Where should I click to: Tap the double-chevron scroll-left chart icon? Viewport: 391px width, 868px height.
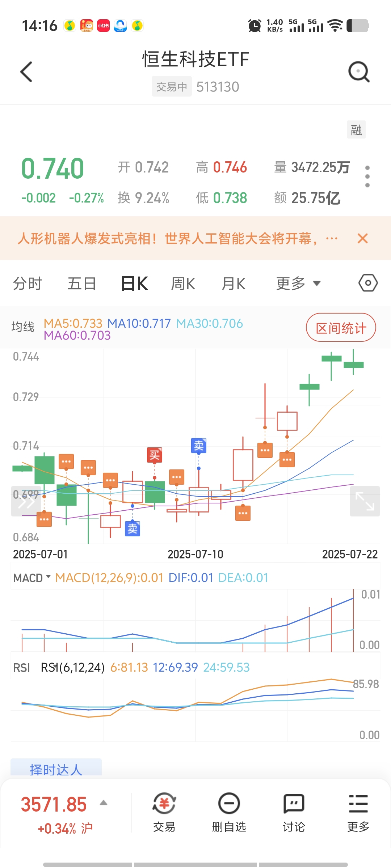[x=26, y=501]
